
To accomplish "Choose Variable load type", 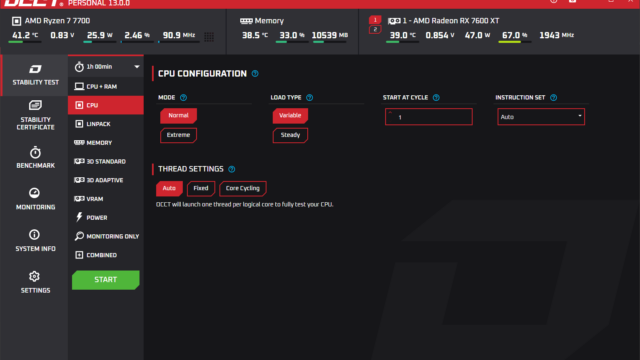I will (290, 116).
